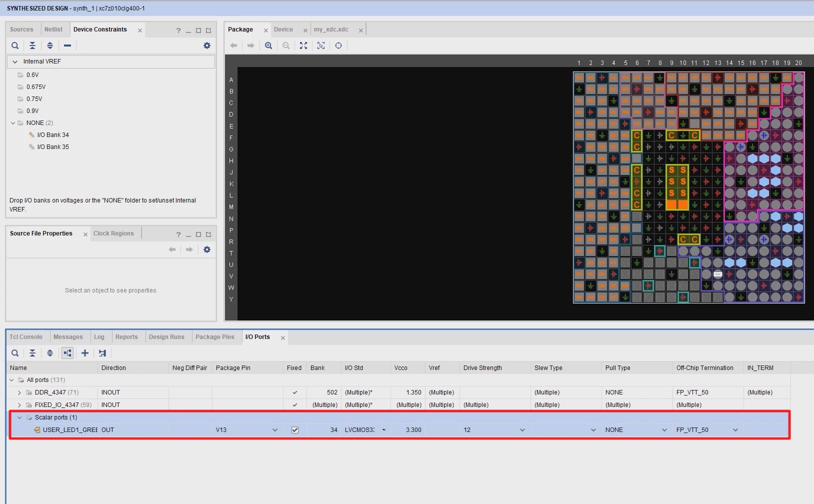
Task: Open Off-Chip Termination FP_VTT_50 dropdown
Action: coord(735,430)
